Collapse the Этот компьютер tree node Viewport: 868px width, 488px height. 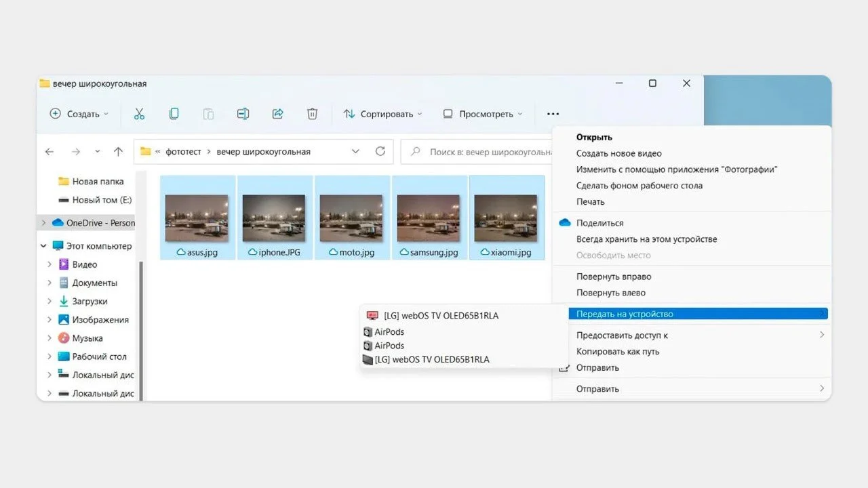(44, 246)
